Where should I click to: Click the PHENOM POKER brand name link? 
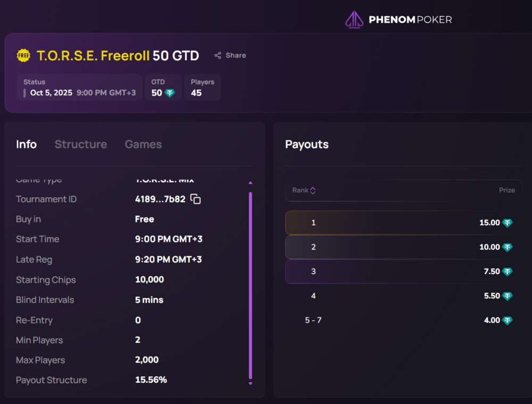(x=410, y=20)
